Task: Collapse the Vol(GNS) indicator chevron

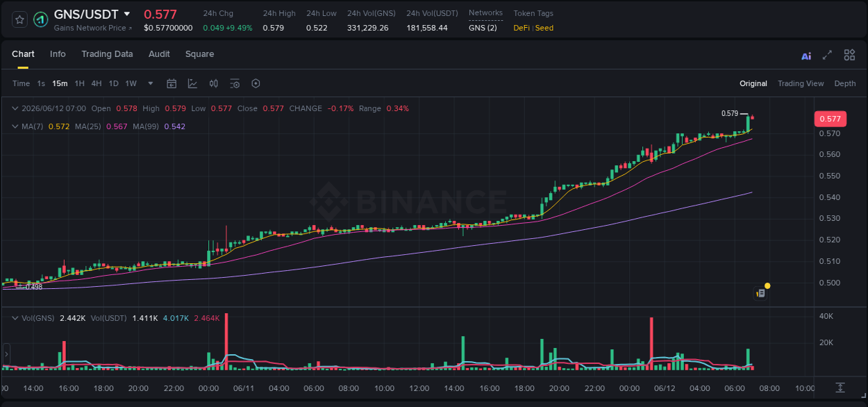Action: coord(15,317)
